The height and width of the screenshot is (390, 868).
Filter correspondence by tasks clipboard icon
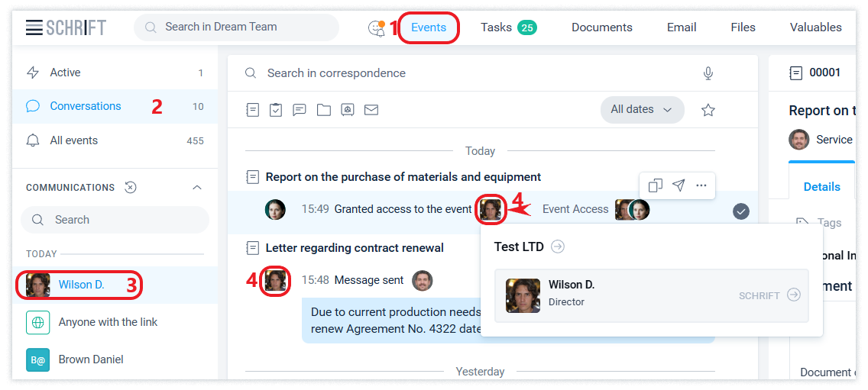pyautogui.click(x=276, y=110)
